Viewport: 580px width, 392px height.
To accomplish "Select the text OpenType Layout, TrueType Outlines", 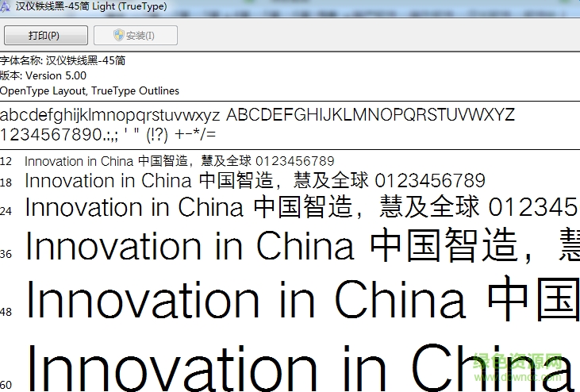I will (x=90, y=90).
